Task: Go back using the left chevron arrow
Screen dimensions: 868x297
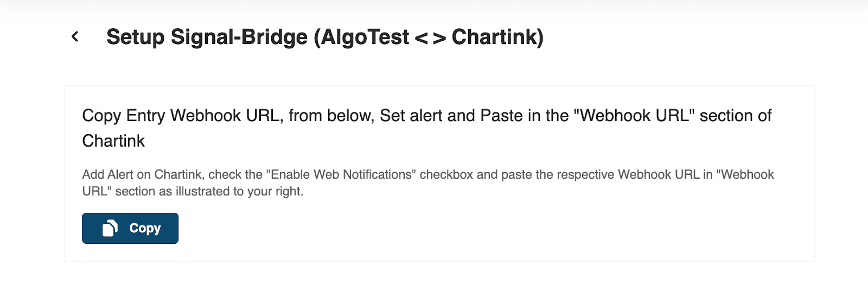Action: (75, 37)
